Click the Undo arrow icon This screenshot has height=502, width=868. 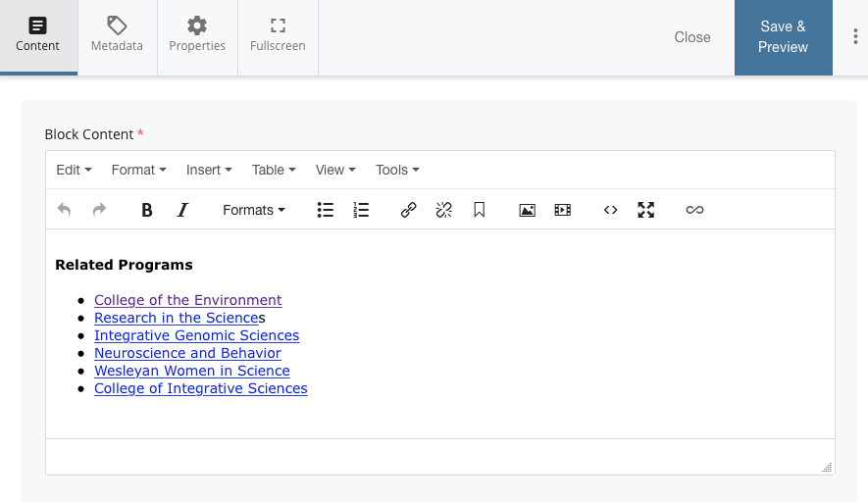[x=64, y=210]
